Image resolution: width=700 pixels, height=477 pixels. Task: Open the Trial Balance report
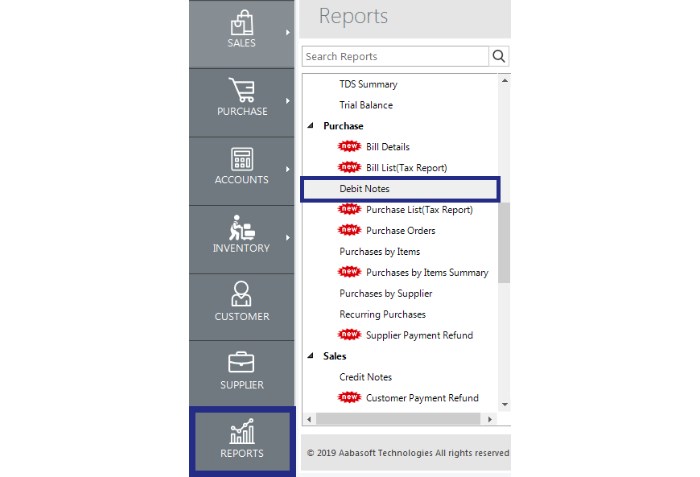tap(366, 105)
